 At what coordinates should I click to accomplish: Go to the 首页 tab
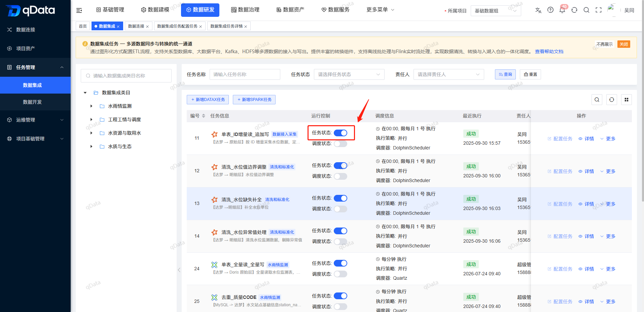pyautogui.click(x=83, y=26)
